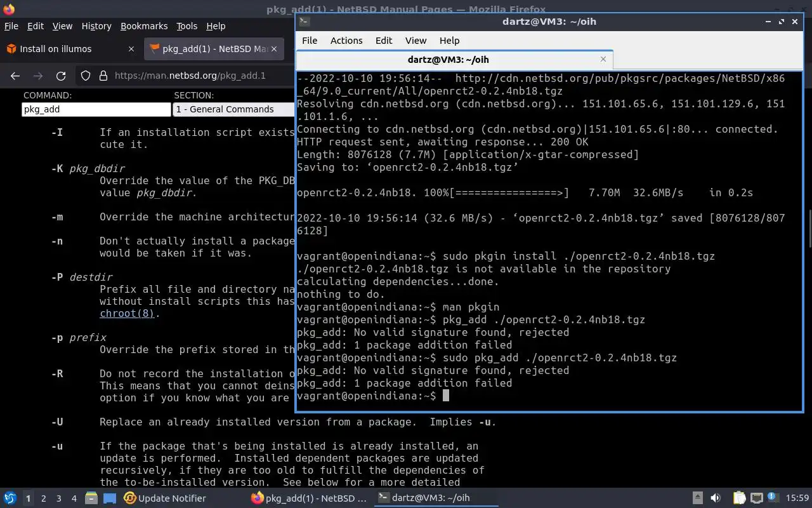
Task: Click the site security padlock icon
Action: click(x=103, y=76)
